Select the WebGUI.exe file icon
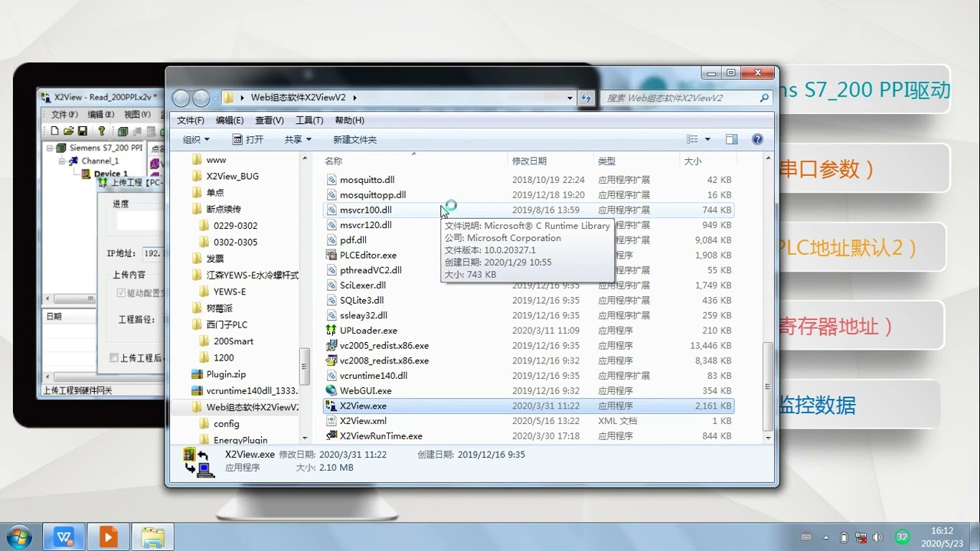 click(x=332, y=390)
